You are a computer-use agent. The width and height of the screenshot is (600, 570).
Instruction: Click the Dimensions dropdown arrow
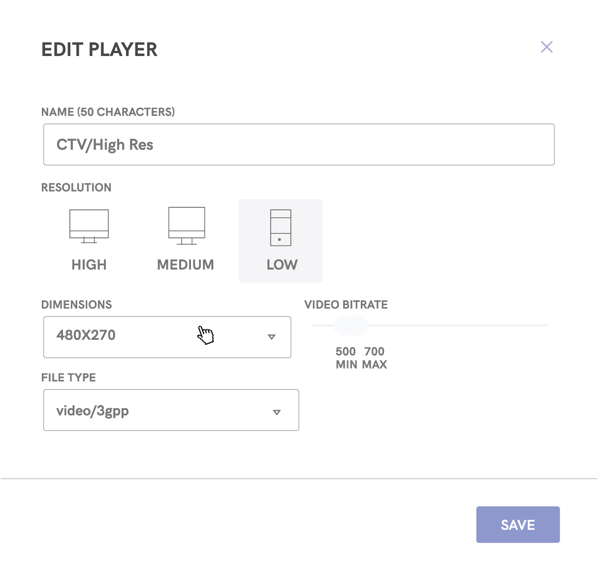point(271,337)
